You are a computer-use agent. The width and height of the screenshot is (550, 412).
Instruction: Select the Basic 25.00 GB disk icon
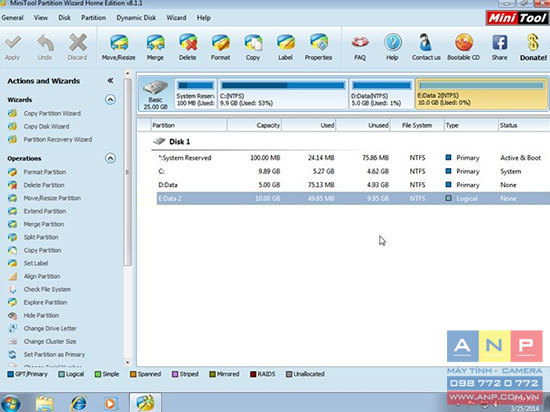tap(155, 95)
